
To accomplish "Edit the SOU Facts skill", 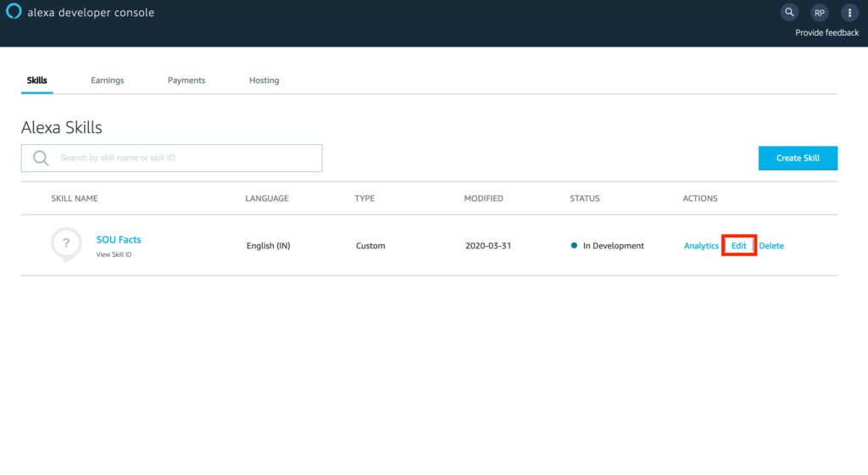I will [738, 246].
